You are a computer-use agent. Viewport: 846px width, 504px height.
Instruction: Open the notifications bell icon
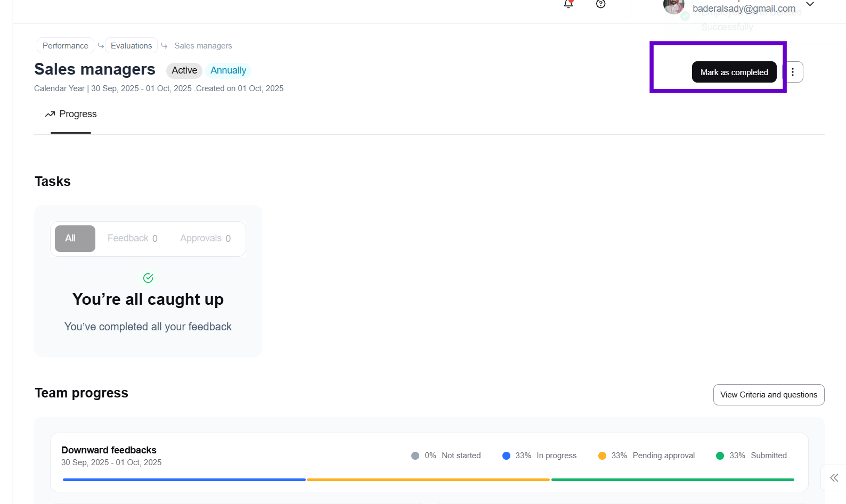(x=568, y=4)
